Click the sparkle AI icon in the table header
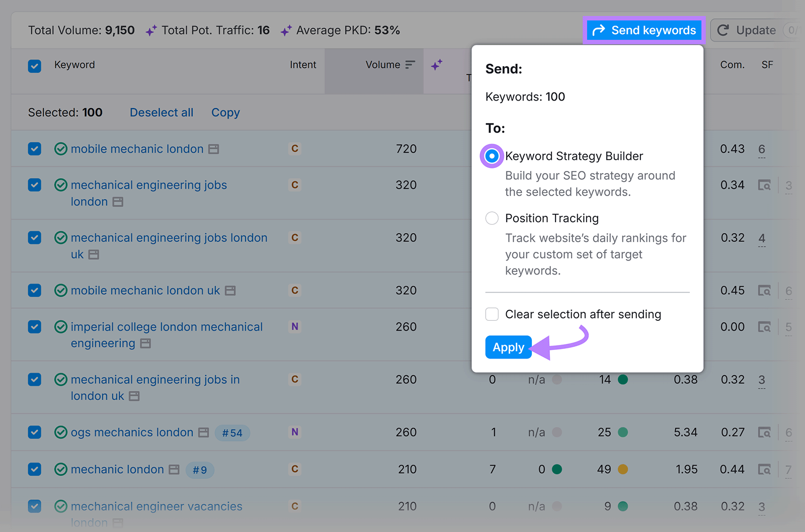The width and height of the screenshot is (805, 532). 437,64
